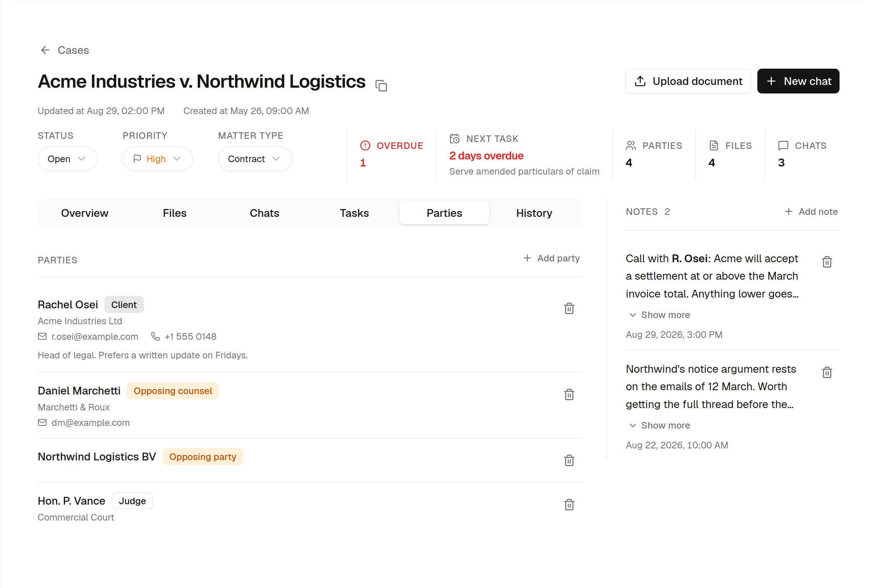Click the Next Task calendar icon
Viewport: 876px width, 588px height.
click(454, 138)
